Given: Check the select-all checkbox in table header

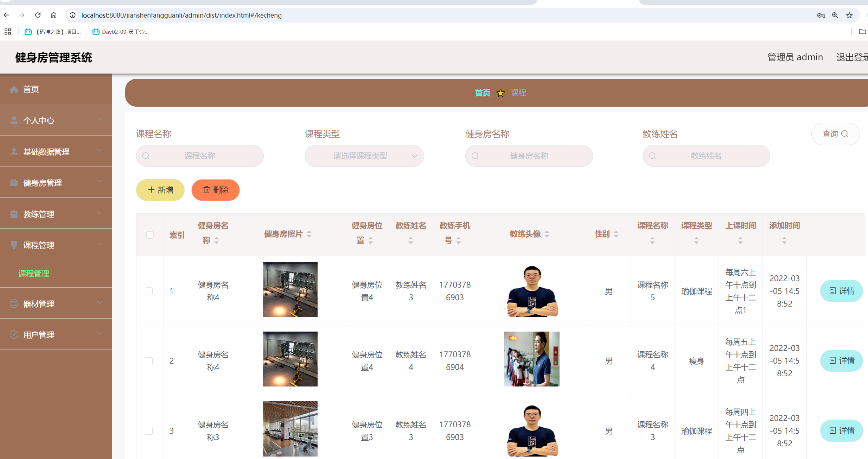Looking at the screenshot, I should [x=150, y=235].
